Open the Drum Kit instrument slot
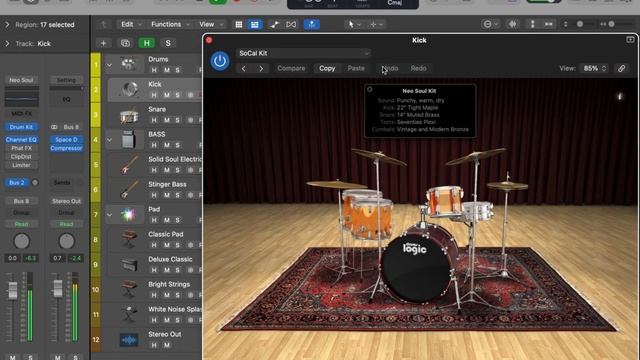Viewport: 640px width, 360px height. tap(21, 127)
